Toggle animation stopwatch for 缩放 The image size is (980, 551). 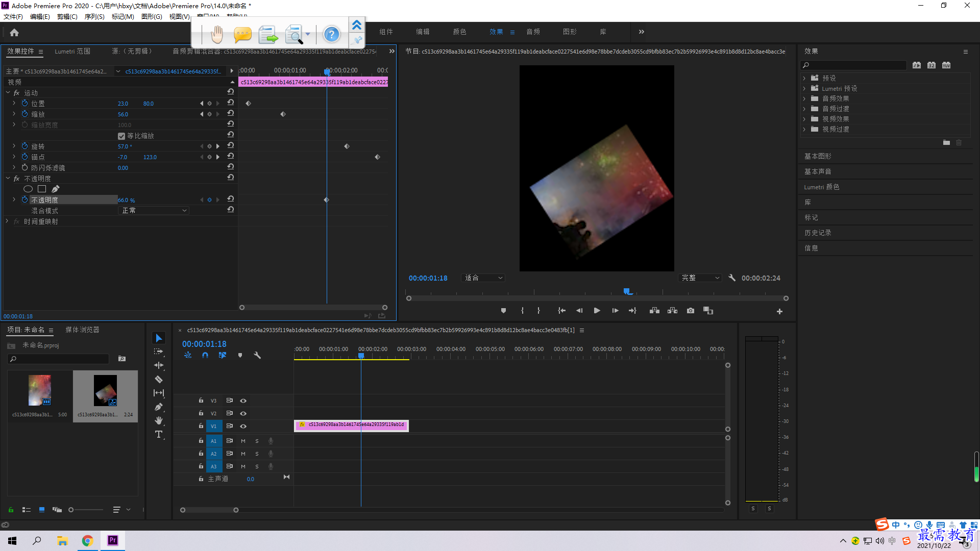[x=24, y=114]
